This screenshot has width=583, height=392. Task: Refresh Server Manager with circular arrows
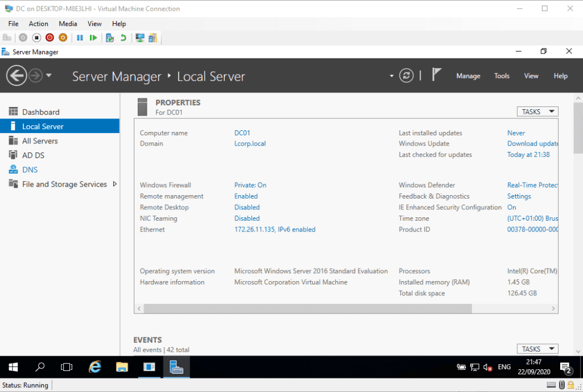pyautogui.click(x=407, y=76)
